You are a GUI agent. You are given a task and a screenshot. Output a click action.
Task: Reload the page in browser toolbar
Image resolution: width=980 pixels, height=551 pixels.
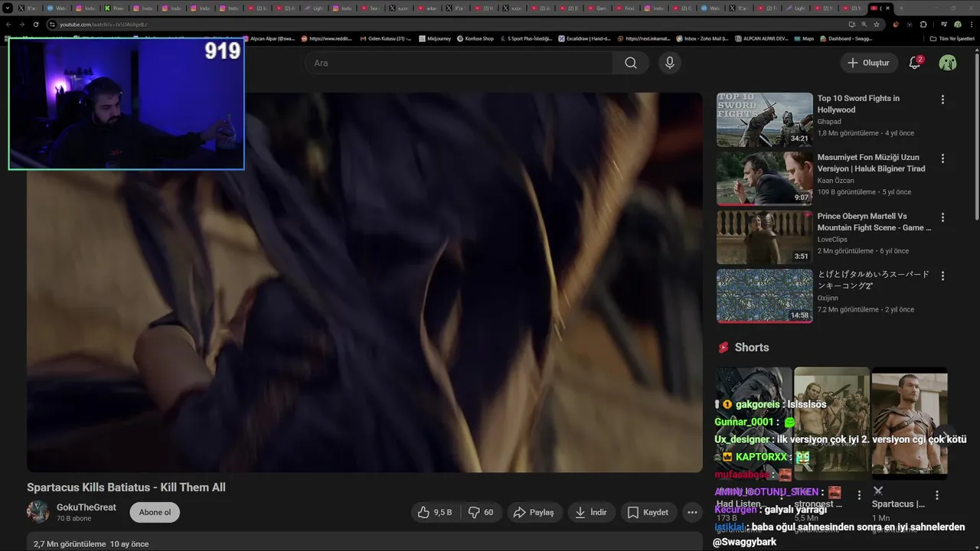pos(36,24)
